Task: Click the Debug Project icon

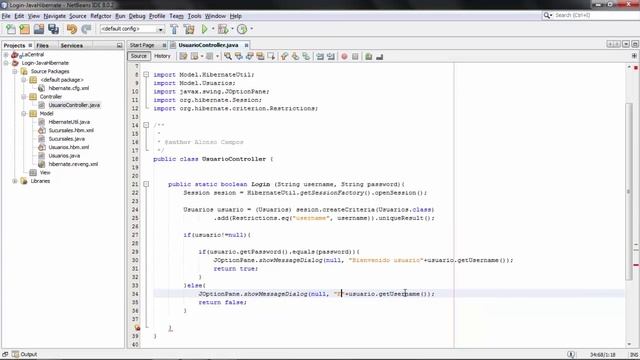Action: pos(222,29)
